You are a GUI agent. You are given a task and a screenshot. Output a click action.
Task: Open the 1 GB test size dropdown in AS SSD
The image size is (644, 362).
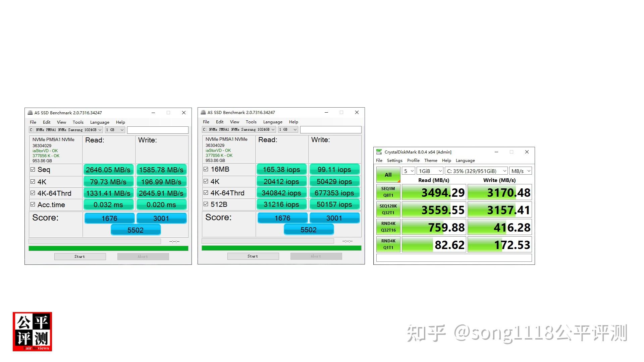point(115,130)
